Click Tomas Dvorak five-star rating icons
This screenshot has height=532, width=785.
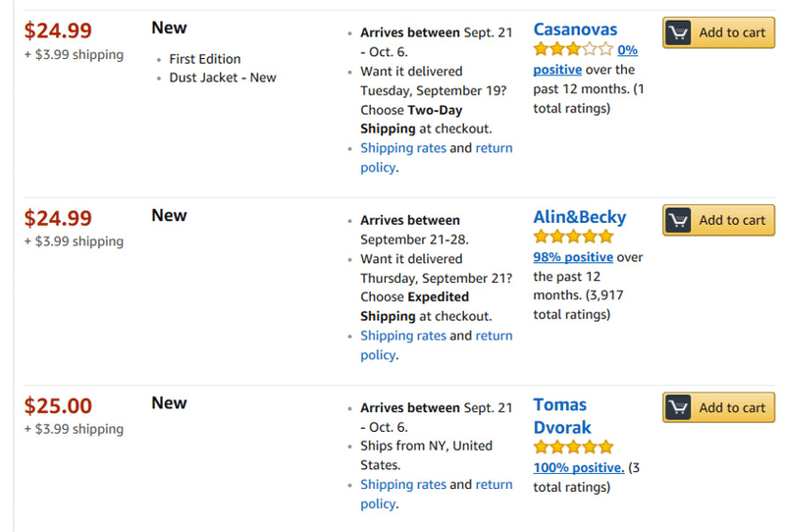click(x=573, y=447)
